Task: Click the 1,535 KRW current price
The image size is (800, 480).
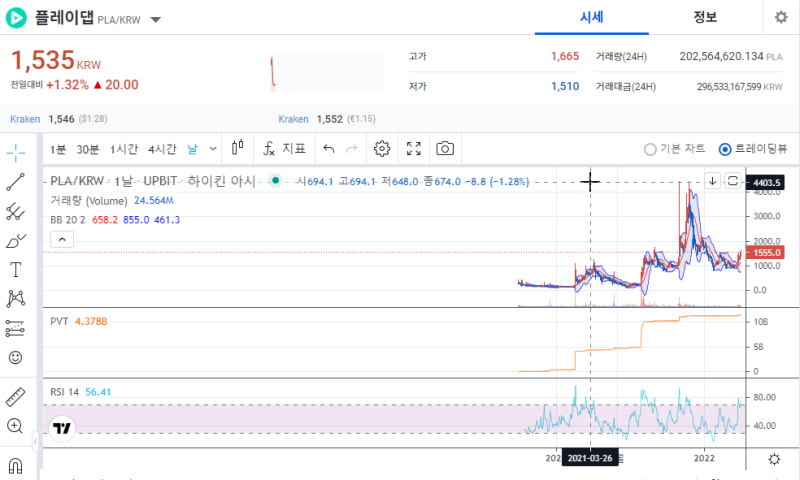Action: coord(56,61)
